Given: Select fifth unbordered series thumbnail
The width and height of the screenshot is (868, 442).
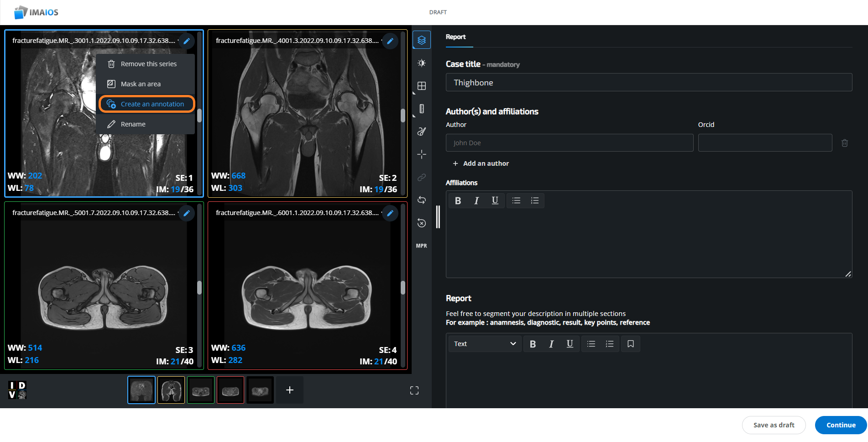Looking at the screenshot, I should 260,390.
